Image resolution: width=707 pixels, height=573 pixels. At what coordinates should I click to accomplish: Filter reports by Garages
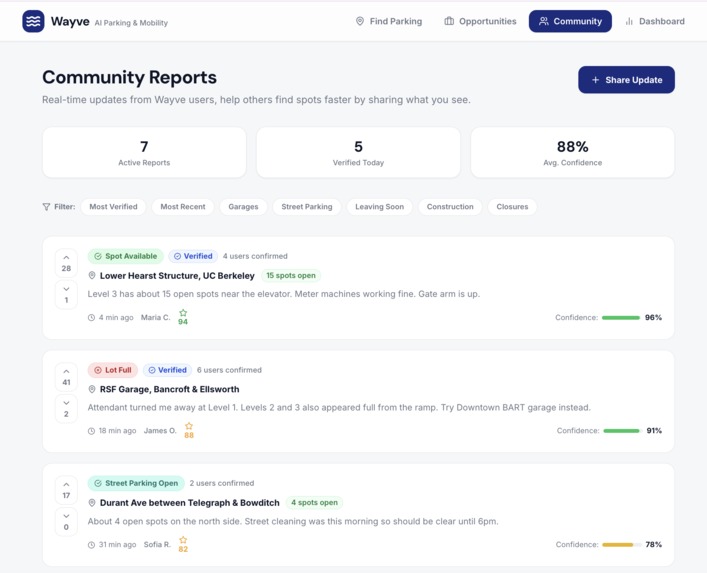pos(243,206)
